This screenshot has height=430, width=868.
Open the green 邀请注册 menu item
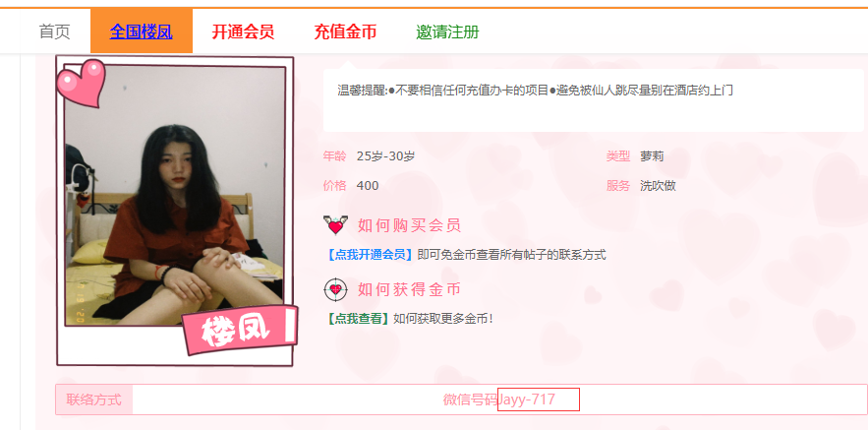447,31
